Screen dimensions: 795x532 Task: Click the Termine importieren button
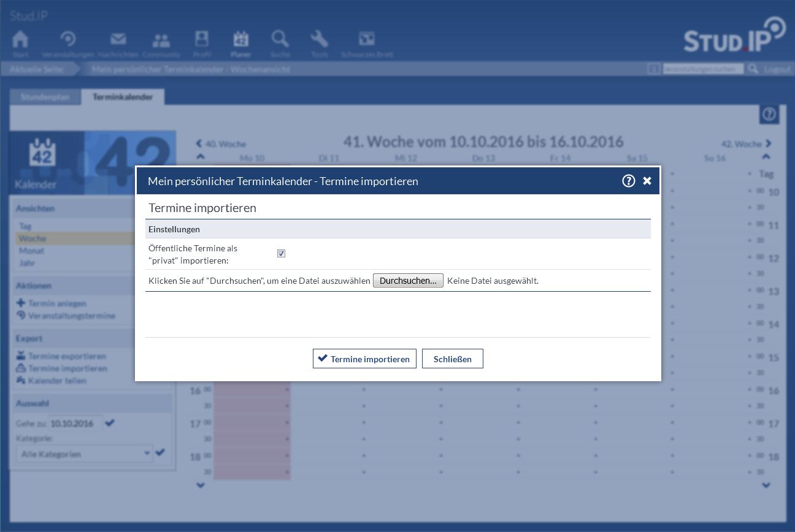pos(364,359)
